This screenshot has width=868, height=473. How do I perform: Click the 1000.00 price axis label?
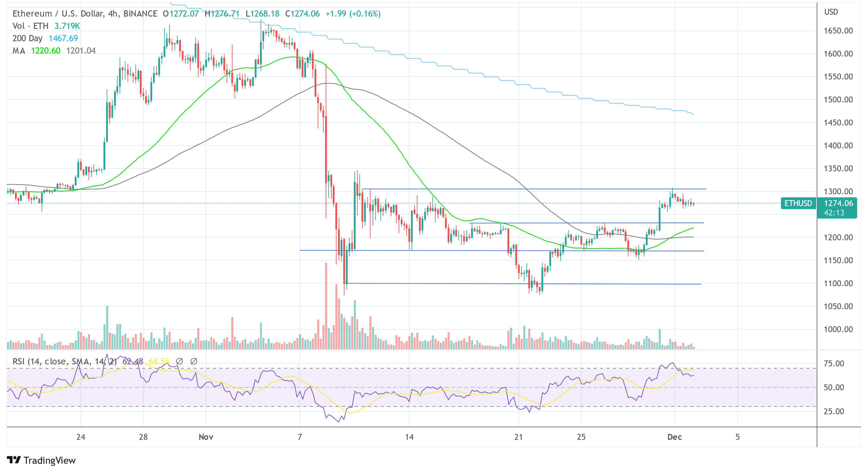click(x=838, y=329)
